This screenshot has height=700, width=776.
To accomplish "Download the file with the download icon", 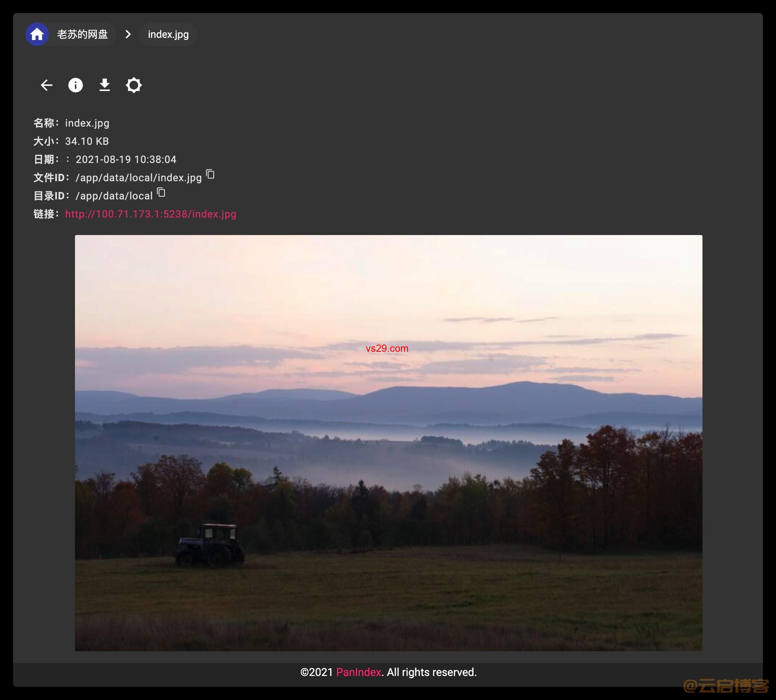I will point(105,85).
